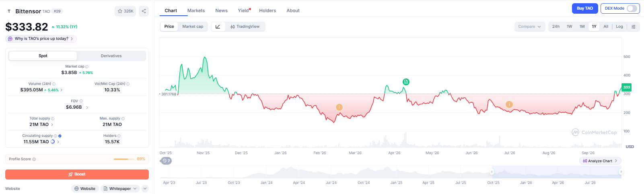Image resolution: width=644 pixels, height=194 pixels.
Task: Switch to line chart icon view
Action: click(218, 27)
